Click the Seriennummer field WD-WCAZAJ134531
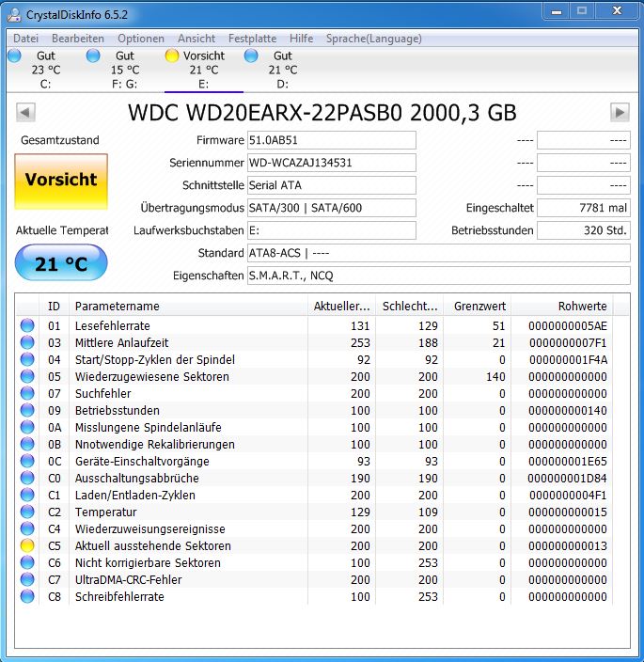The height and width of the screenshot is (662, 644). (x=332, y=163)
